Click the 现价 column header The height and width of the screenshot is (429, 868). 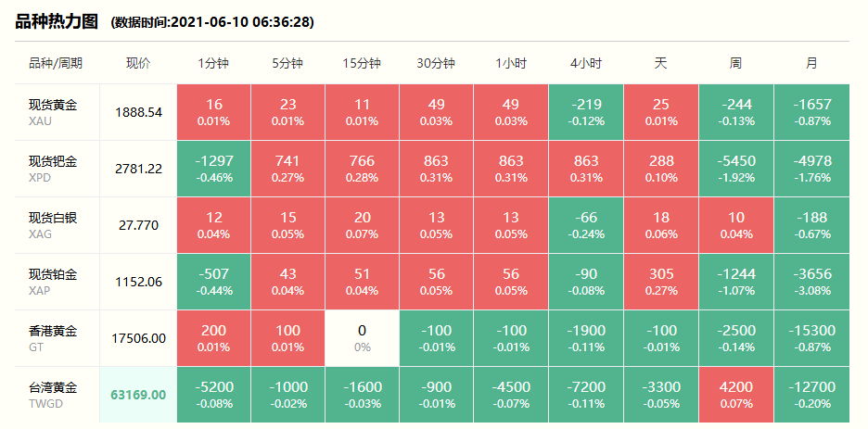[x=138, y=63]
